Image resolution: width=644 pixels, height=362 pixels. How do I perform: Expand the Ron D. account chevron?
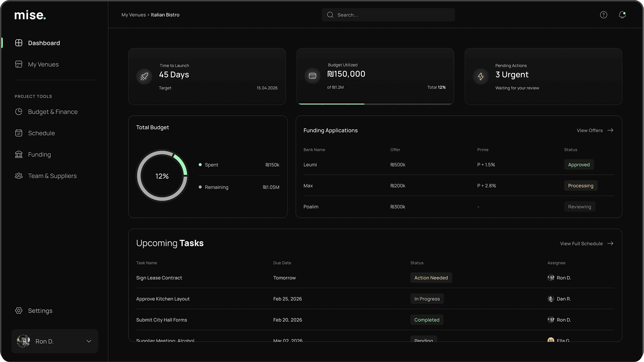[89, 341]
